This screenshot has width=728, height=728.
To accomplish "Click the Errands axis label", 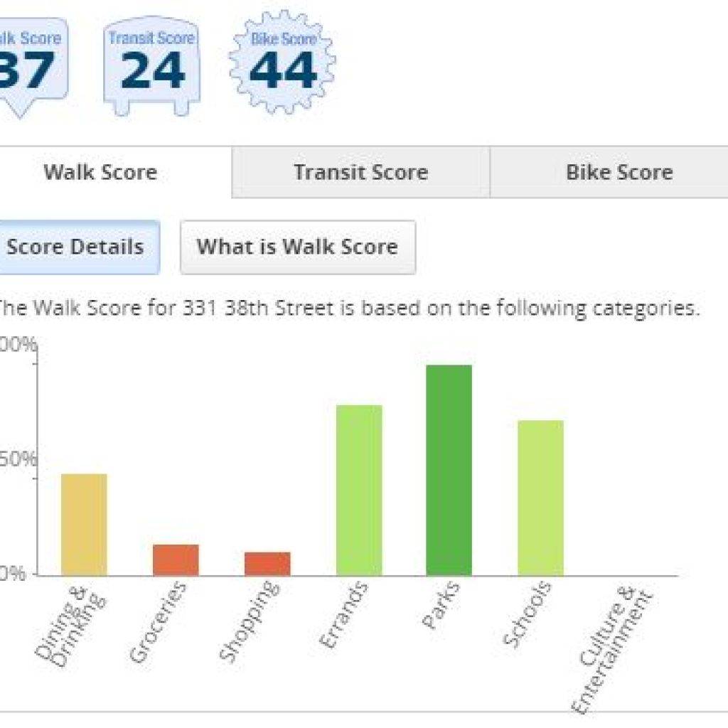I will [x=343, y=614].
